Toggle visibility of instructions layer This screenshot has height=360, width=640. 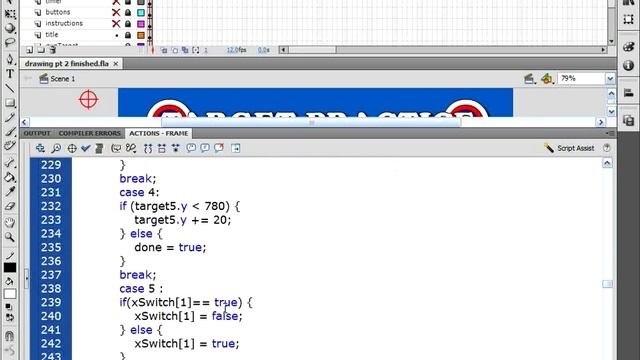click(x=116, y=24)
